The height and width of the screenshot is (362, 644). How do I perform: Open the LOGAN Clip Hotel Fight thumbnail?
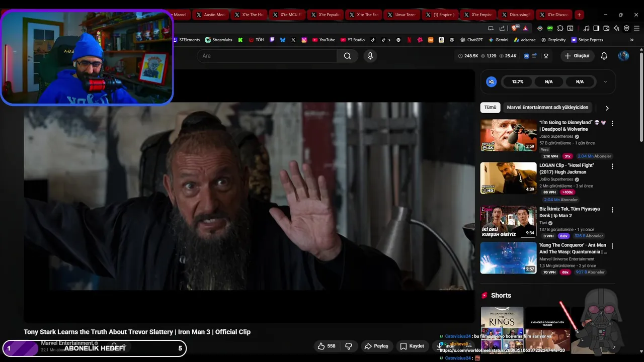508,178
